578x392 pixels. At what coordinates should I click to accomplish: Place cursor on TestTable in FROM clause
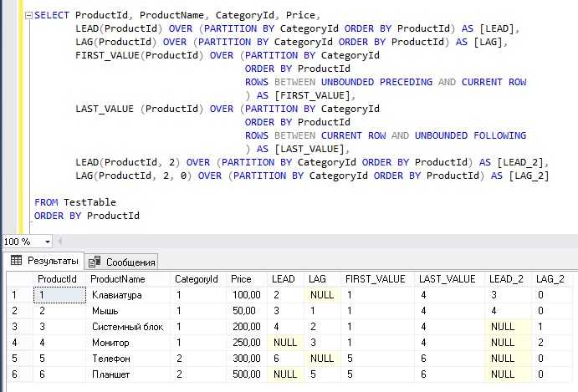point(90,202)
